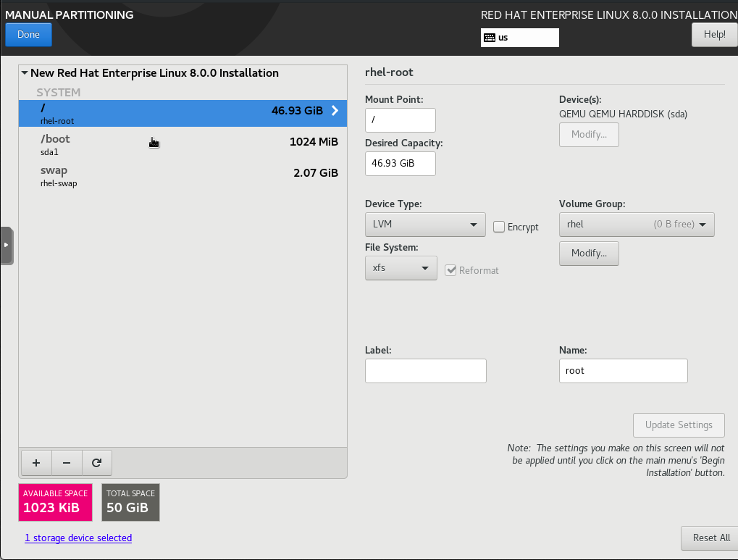Click the Done button
Viewport: 738px width, 560px height.
(28, 34)
